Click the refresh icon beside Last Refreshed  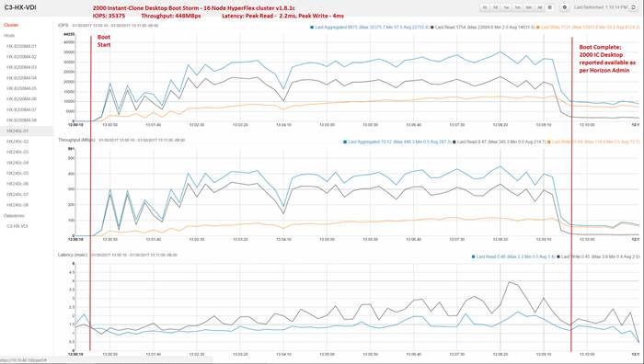(x=633, y=7)
